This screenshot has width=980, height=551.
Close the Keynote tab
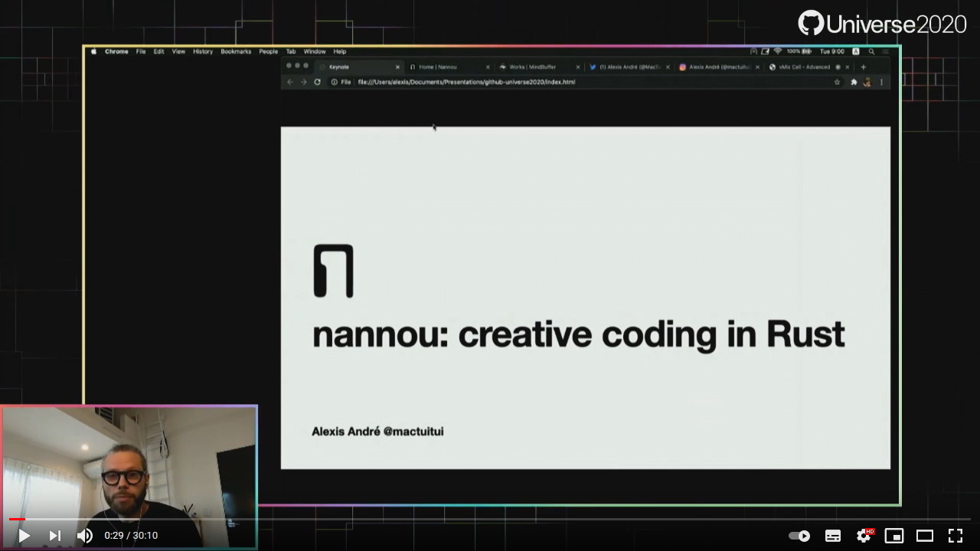click(397, 67)
